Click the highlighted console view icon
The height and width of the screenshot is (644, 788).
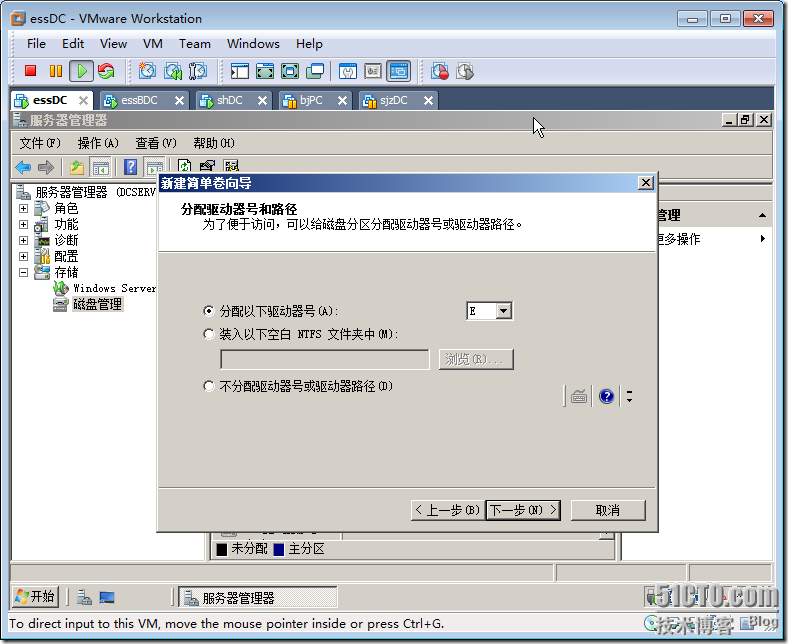[399, 71]
